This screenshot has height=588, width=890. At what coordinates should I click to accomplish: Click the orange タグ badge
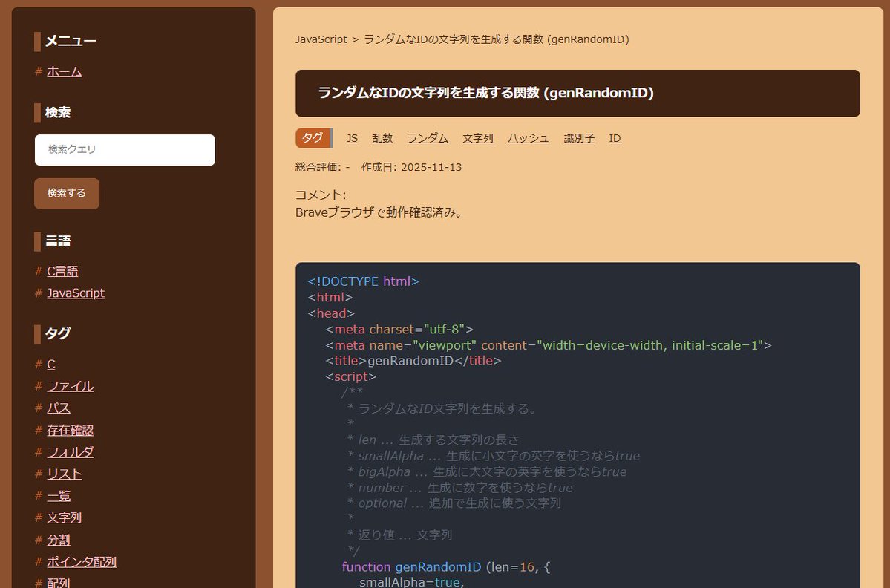tap(313, 137)
